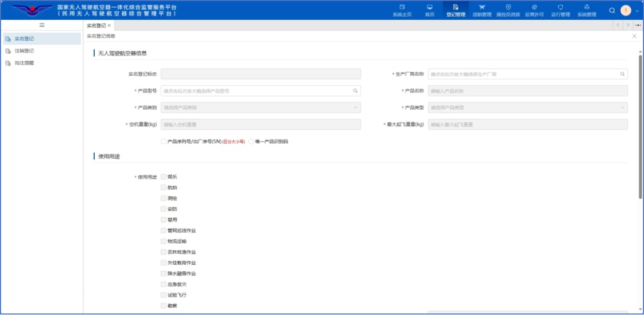
Task: Open 运行管理 module icon
Action: (x=561, y=10)
